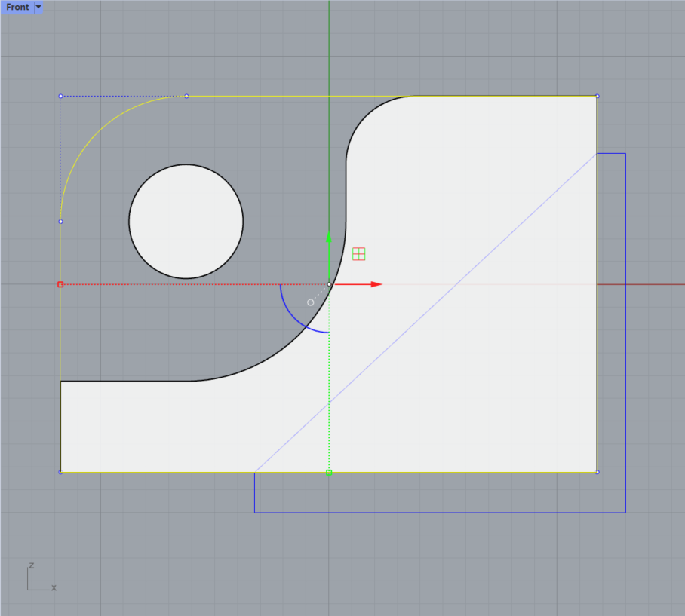Image resolution: width=685 pixels, height=616 pixels.
Task: Select the control point on left edge
Action: click(x=60, y=222)
